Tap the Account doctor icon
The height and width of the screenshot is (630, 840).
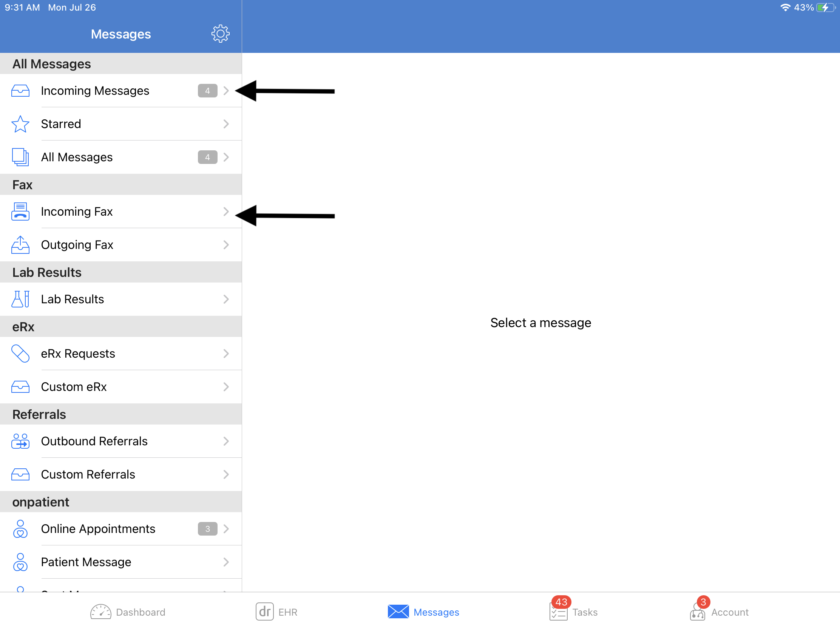coord(697,612)
